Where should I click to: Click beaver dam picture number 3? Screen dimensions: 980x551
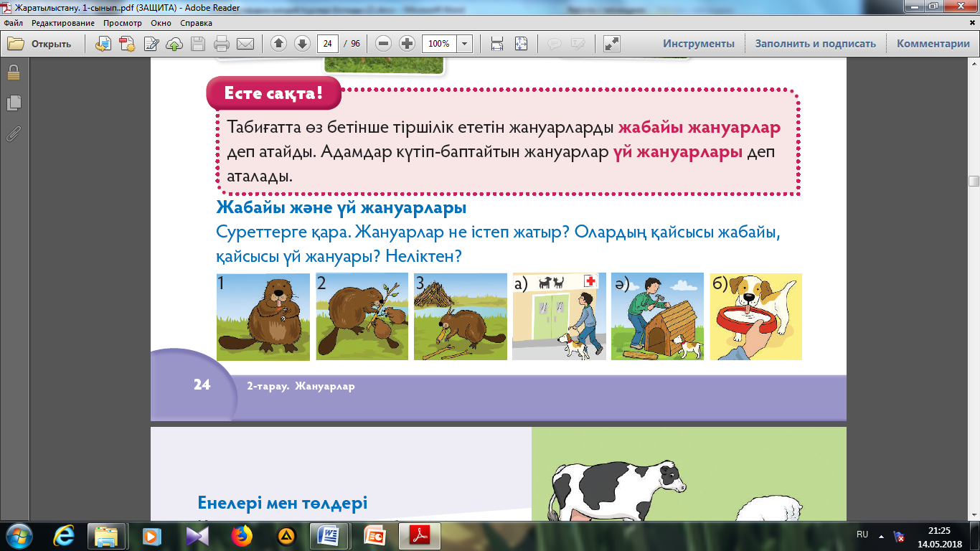coord(461,316)
